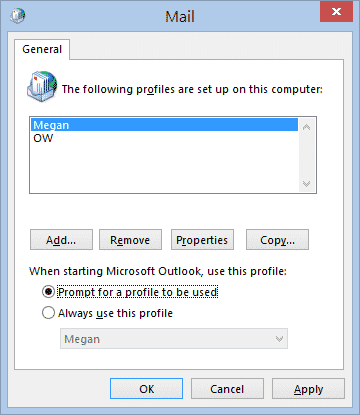Screen dimensions: 360x415
Task: Cancel the Mail dialog
Action: (x=227, y=389)
